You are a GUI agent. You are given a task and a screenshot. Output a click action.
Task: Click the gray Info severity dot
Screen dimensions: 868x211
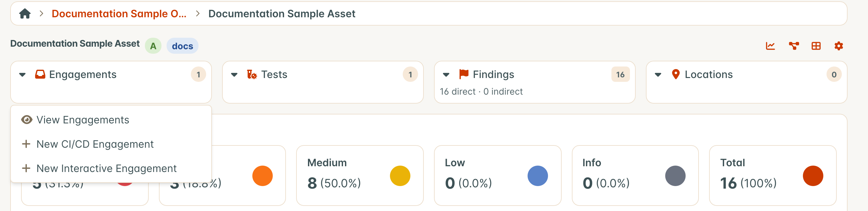[675, 176]
